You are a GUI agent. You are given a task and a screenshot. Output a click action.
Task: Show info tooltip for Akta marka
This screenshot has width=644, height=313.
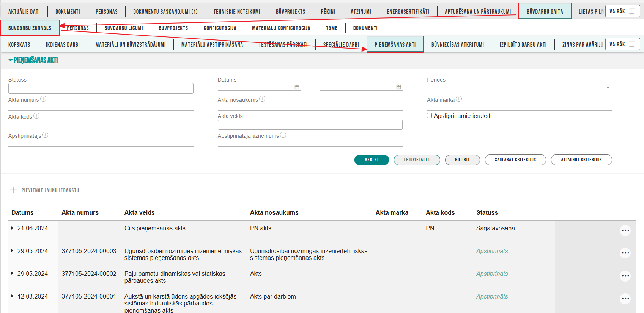point(459,99)
